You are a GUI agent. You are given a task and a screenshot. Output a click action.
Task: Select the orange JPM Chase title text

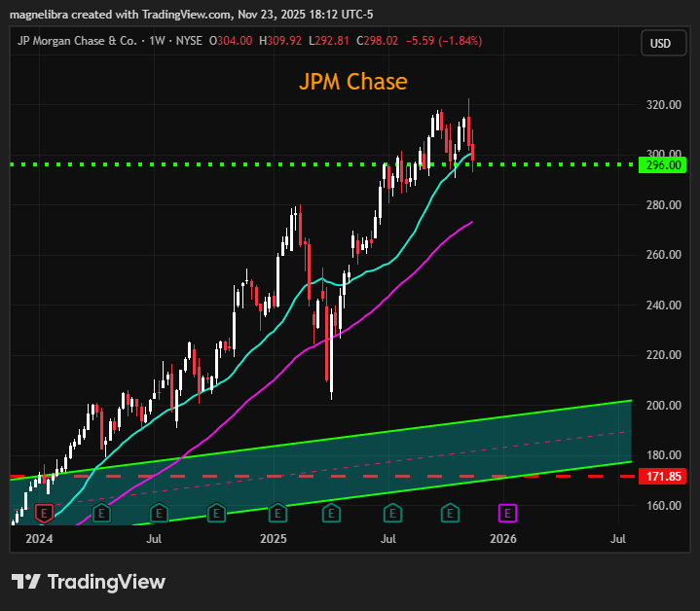click(x=353, y=82)
